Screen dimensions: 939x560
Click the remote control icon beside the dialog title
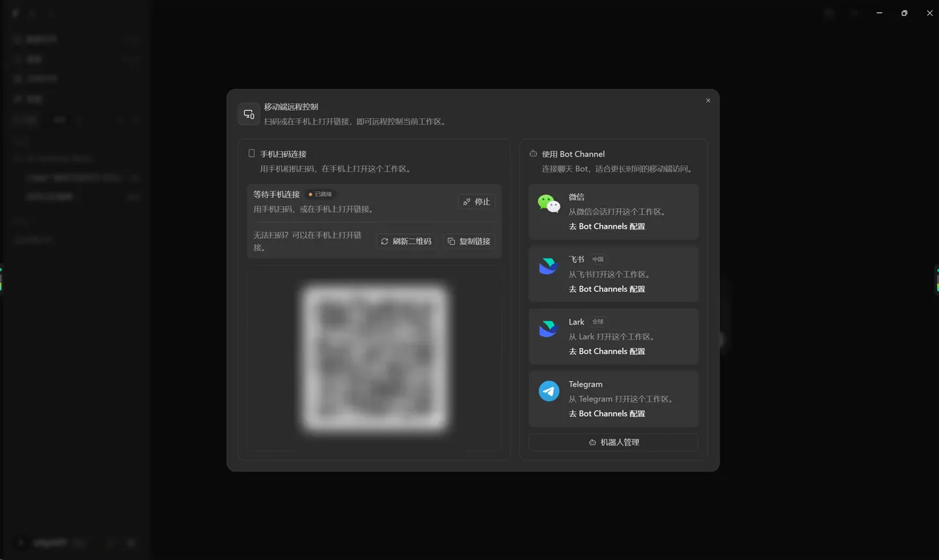tap(249, 114)
